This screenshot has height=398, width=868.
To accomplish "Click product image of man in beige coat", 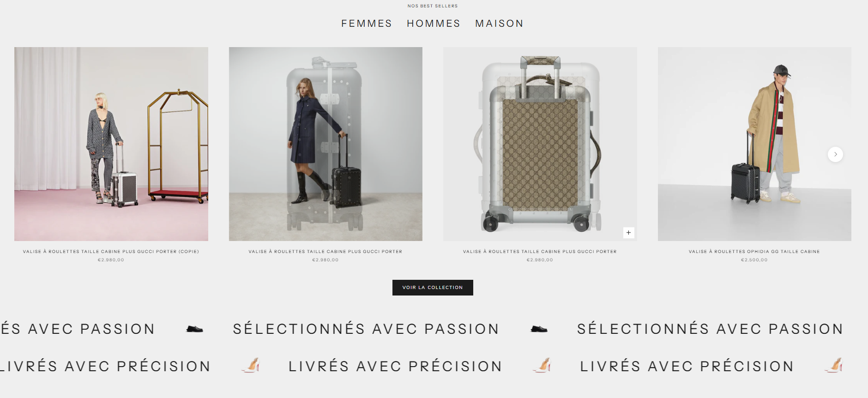I will point(754,144).
